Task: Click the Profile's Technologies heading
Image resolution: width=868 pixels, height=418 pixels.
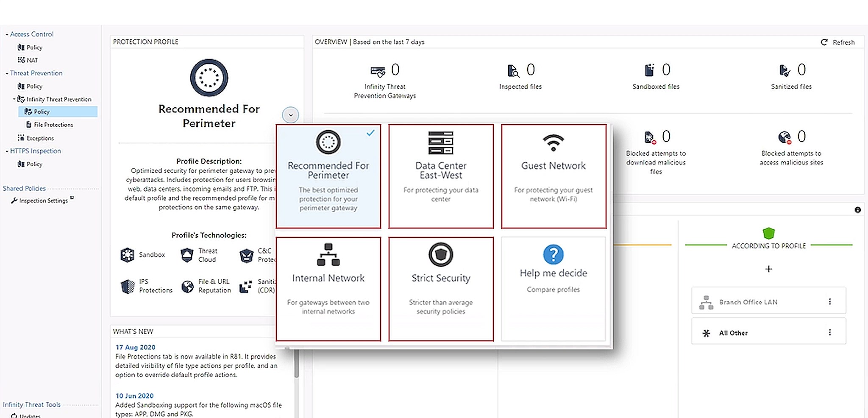Action: pyautogui.click(x=209, y=235)
